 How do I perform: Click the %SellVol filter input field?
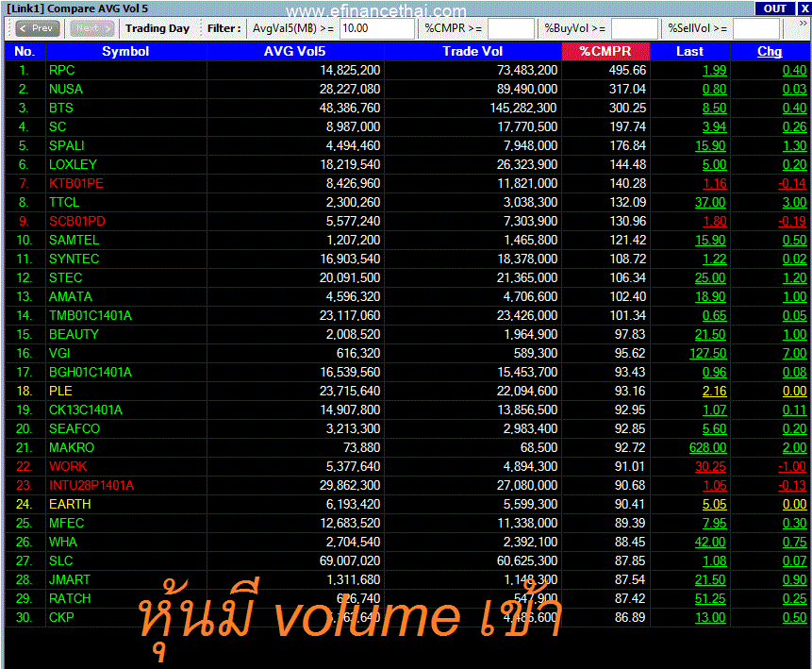pos(756,28)
